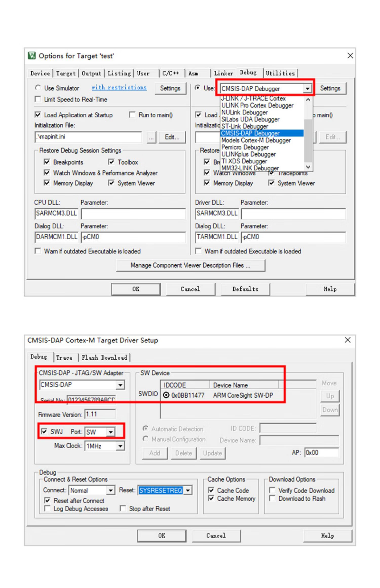Enable Verify Code Download

[x=272, y=490]
